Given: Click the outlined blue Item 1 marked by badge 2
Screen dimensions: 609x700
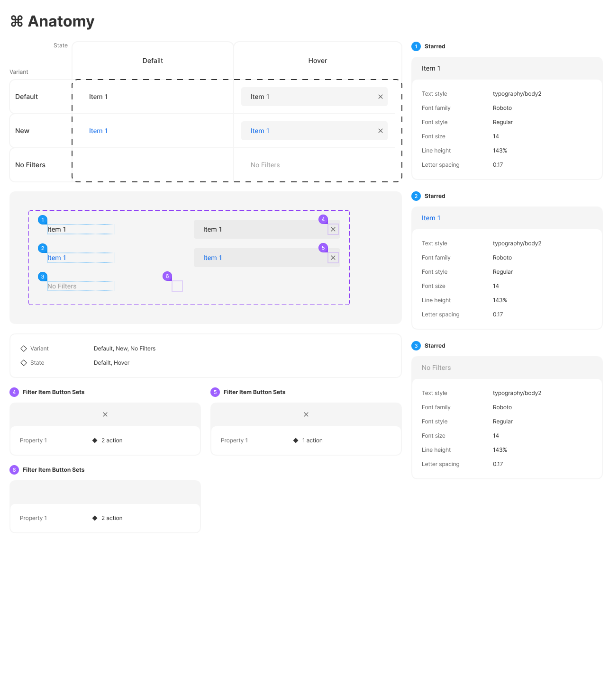Looking at the screenshot, I should tap(81, 258).
